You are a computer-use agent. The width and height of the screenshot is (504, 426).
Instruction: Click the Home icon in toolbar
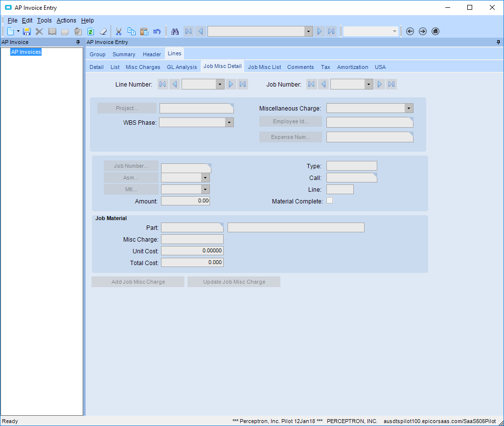coord(435,31)
